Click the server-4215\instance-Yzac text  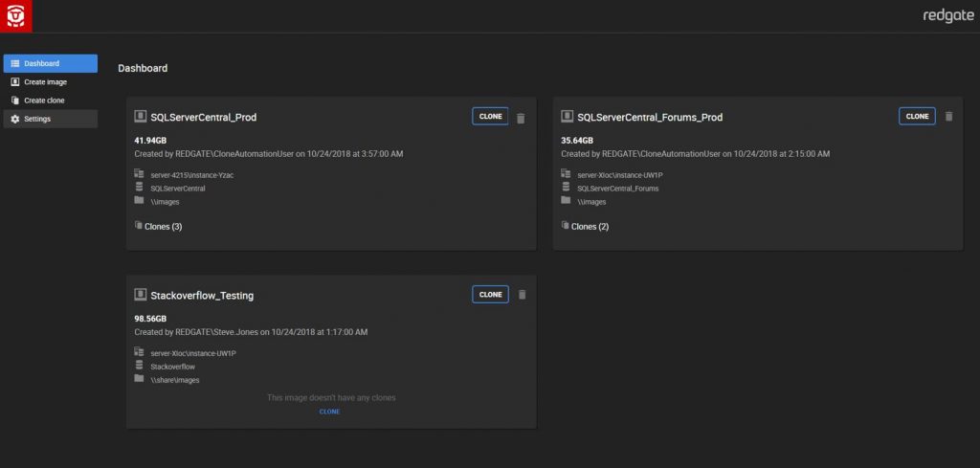(x=192, y=175)
